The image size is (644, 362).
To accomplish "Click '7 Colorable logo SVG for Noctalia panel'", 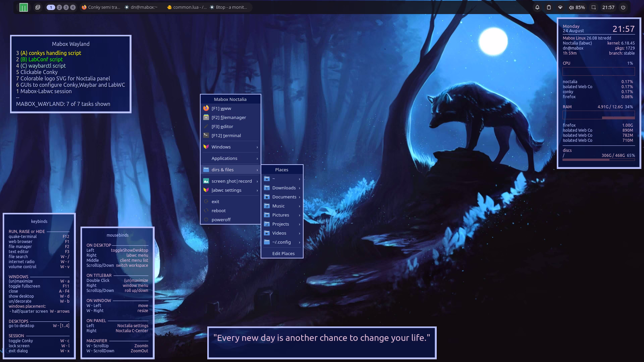I will tap(63, 78).
